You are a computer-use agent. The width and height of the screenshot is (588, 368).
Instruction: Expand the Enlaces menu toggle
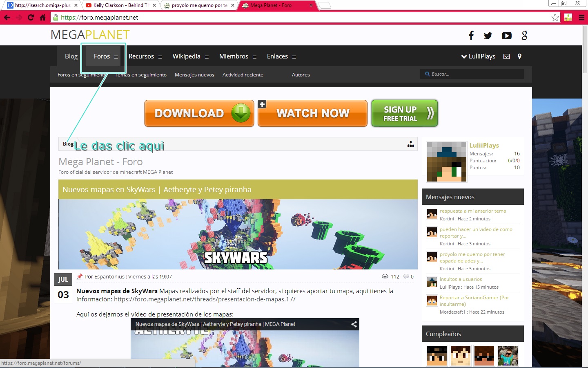point(294,57)
